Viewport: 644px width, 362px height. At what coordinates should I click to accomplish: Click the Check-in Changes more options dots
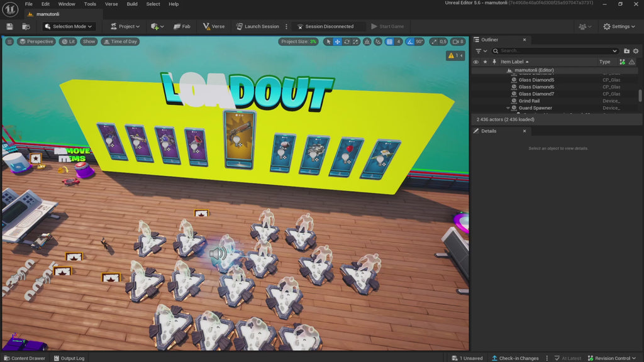(x=547, y=358)
